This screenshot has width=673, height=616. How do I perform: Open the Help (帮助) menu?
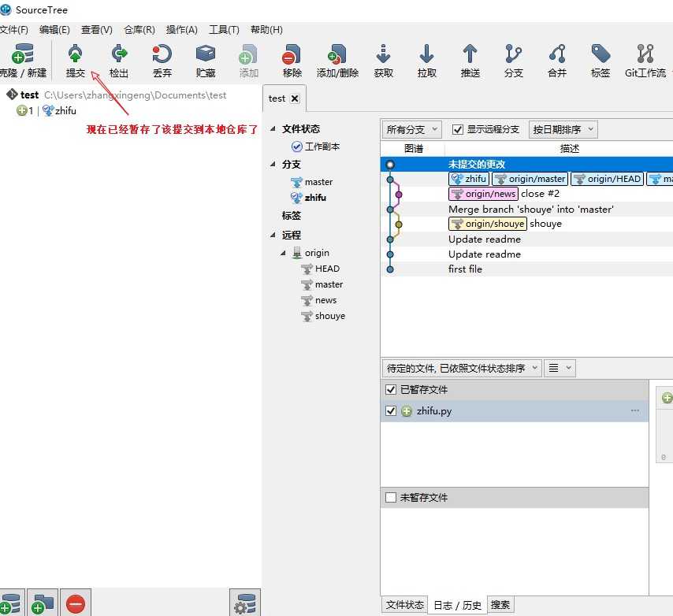pyautogui.click(x=266, y=30)
